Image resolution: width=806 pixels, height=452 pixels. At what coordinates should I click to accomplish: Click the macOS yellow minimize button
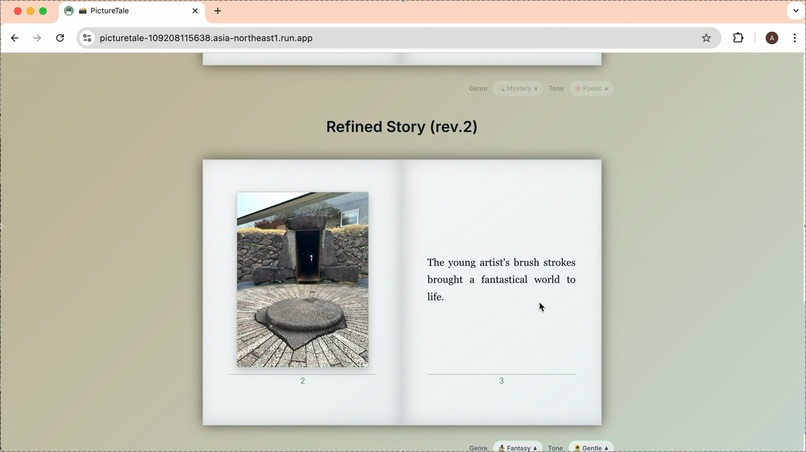(x=30, y=11)
